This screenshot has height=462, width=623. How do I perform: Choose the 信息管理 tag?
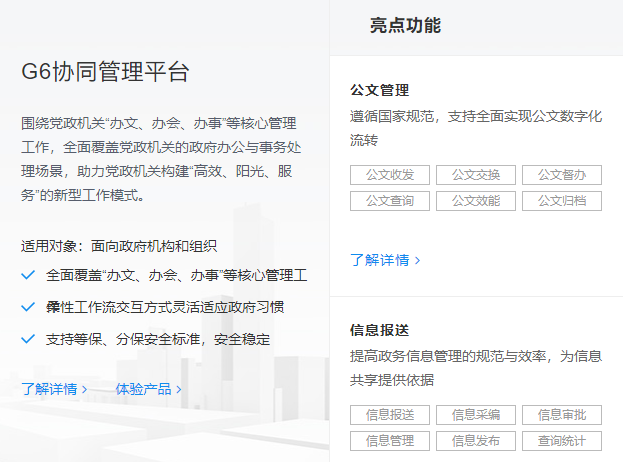click(x=389, y=441)
